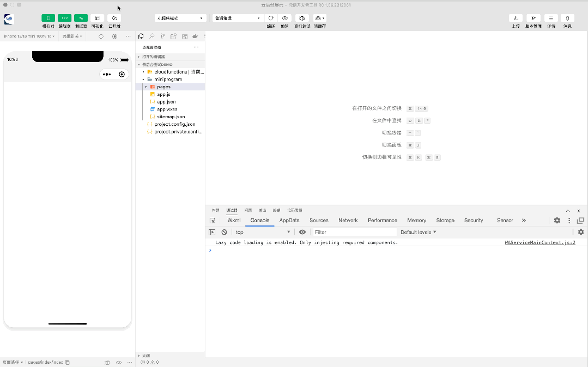Click the 上传 upload icon
This screenshot has height=367, width=588.
click(x=516, y=18)
